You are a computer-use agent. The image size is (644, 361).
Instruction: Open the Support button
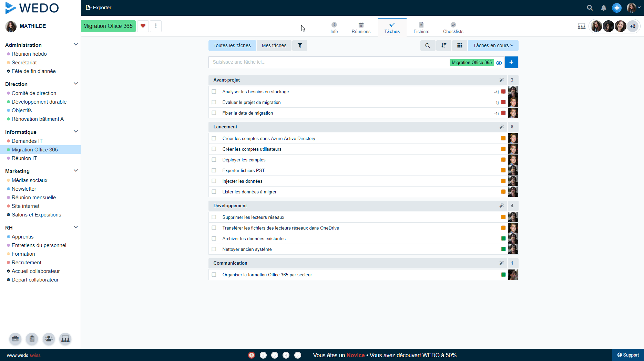click(628, 355)
